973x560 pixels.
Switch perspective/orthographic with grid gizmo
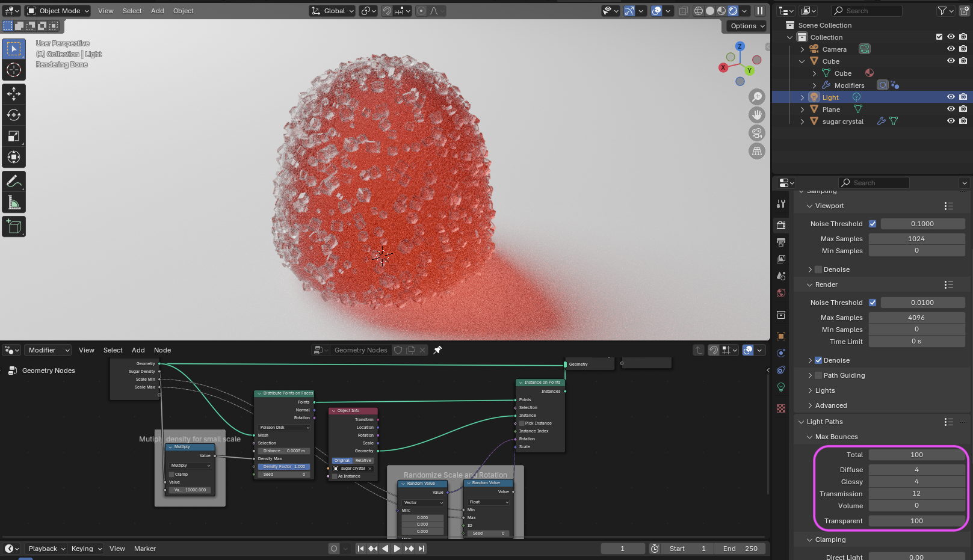pyautogui.click(x=757, y=151)
